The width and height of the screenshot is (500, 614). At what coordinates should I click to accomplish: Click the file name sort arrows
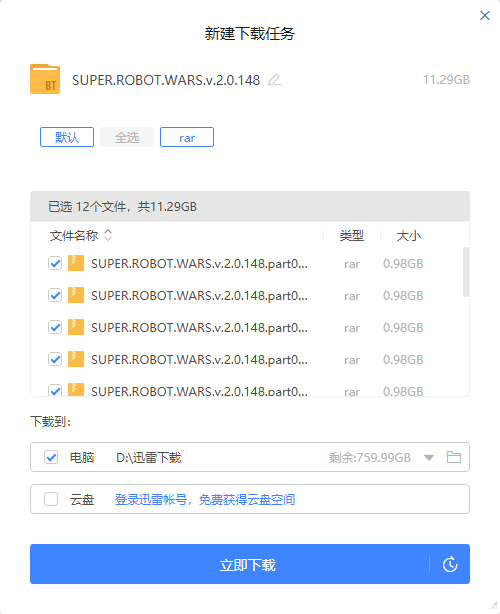(108, 235)
